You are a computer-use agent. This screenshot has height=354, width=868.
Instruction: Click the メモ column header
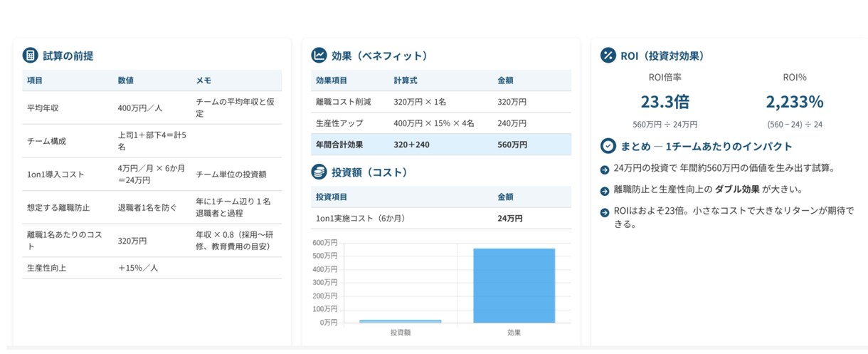203,80
